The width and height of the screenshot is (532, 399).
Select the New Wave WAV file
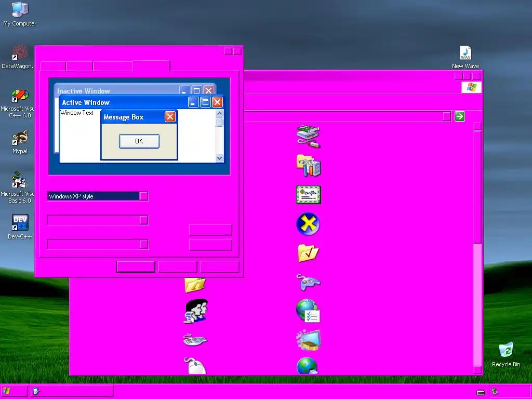point(465,57)
